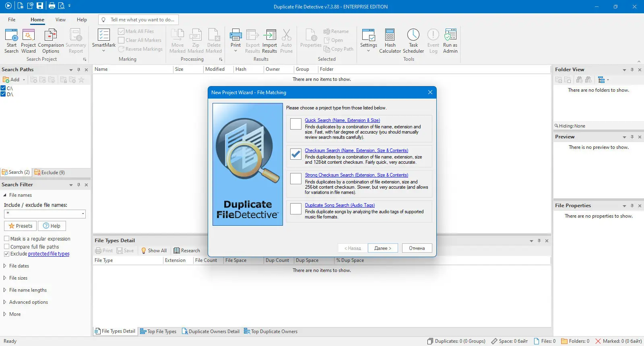Open the Top File Types tab

click(x=158, y=332)
